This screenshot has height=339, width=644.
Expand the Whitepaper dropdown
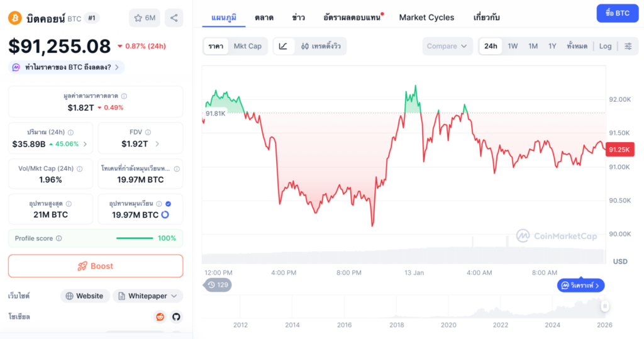pyautogui.click(x=148, y=296)
